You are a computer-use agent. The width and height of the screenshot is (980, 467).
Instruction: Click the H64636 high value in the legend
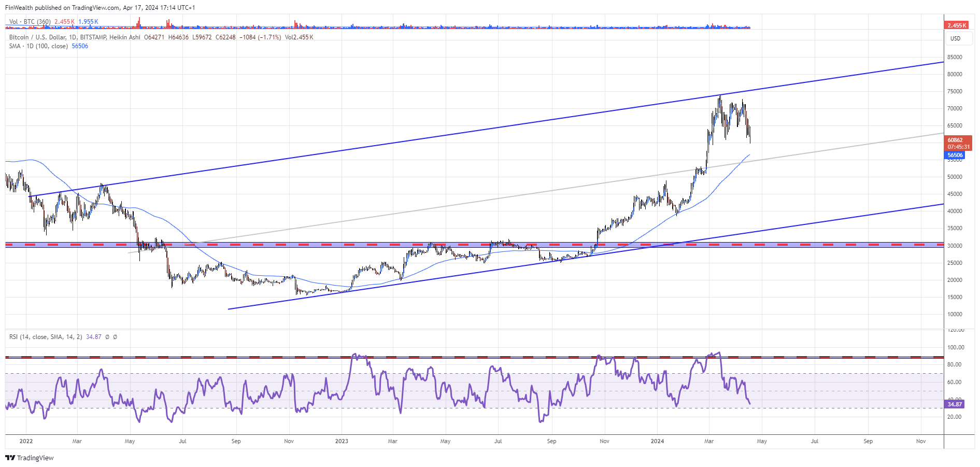[x=178, y=37]
